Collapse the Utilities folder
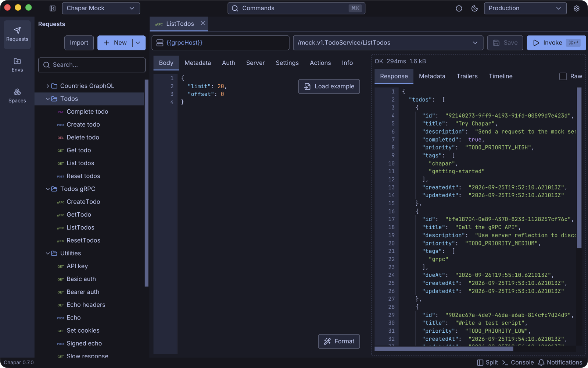 coord(48,253)
